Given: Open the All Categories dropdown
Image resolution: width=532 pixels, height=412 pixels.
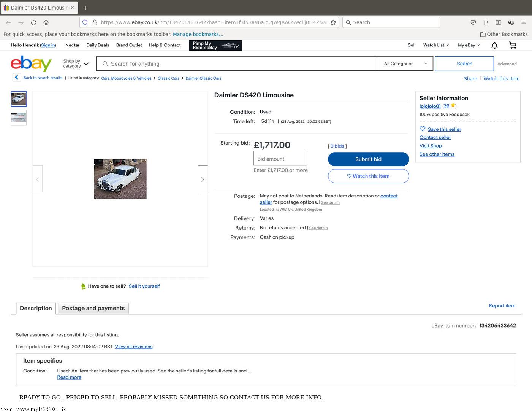Looking at the screenshot, I should (x=405, y=64).
